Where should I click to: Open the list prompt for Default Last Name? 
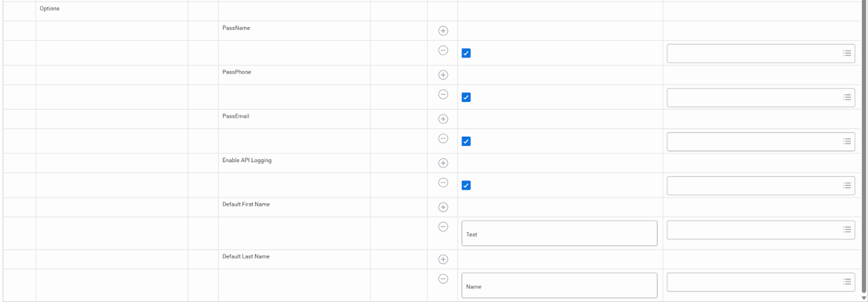847,282
